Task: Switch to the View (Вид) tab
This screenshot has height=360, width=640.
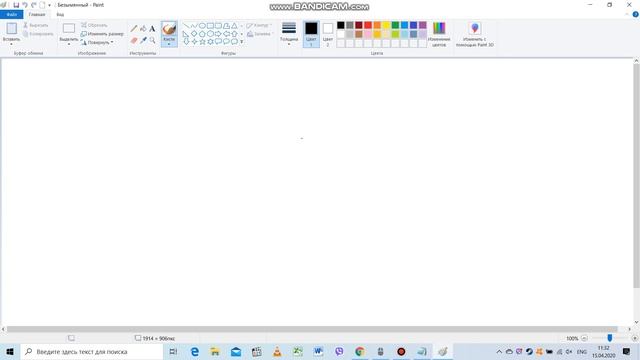Action: (x=60, y=14)
